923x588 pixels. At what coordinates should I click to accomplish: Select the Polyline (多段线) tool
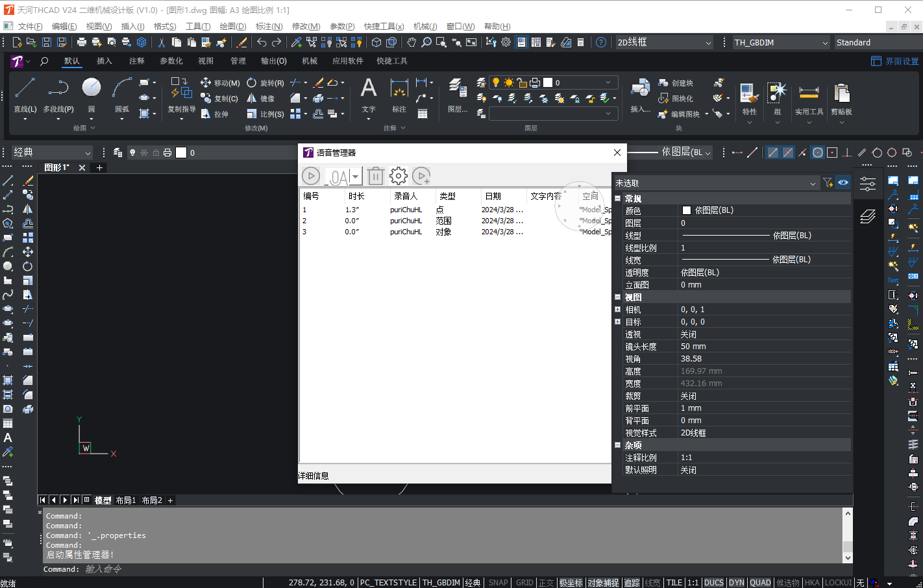tap(58, 95)
